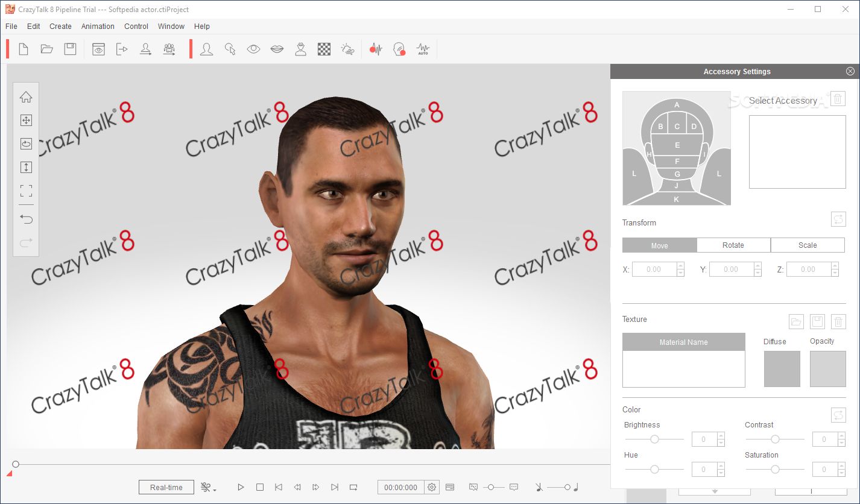This screenshot has height=504, width=860.
Task: Click the full screen frame icon
Action: [x=26, y=191]
